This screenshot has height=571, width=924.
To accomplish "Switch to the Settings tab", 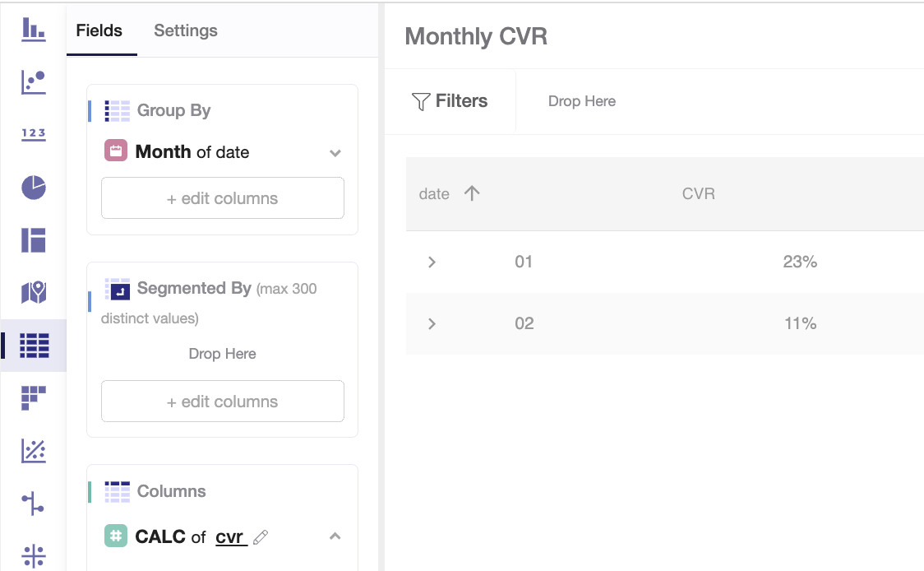I will coord(186,31).
